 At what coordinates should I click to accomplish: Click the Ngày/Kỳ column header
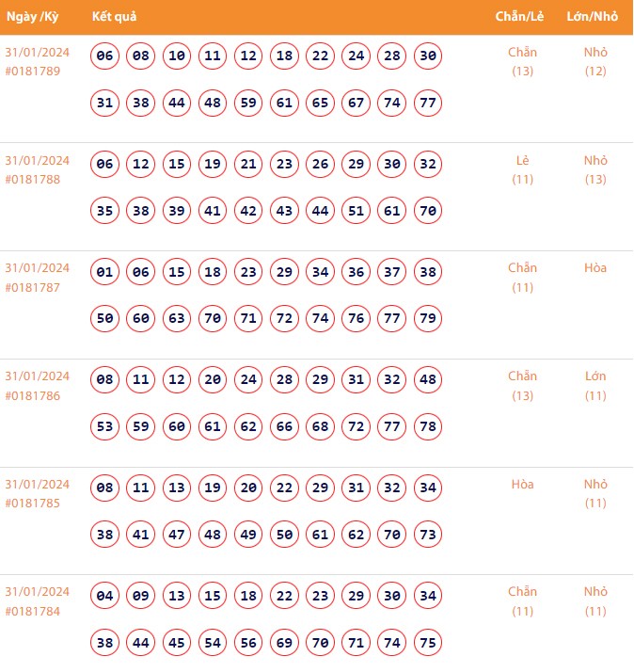pos(32,18)
